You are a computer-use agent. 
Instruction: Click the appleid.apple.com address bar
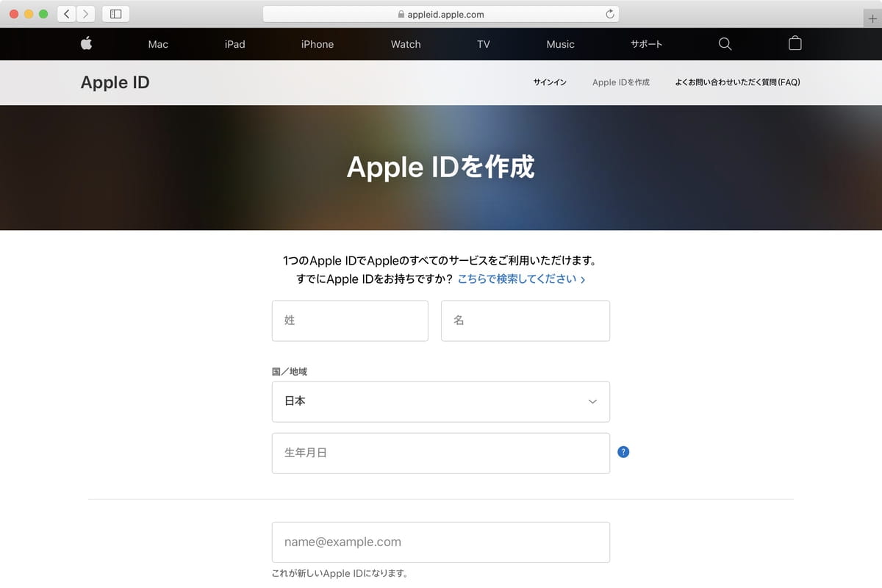pos(440,14)
